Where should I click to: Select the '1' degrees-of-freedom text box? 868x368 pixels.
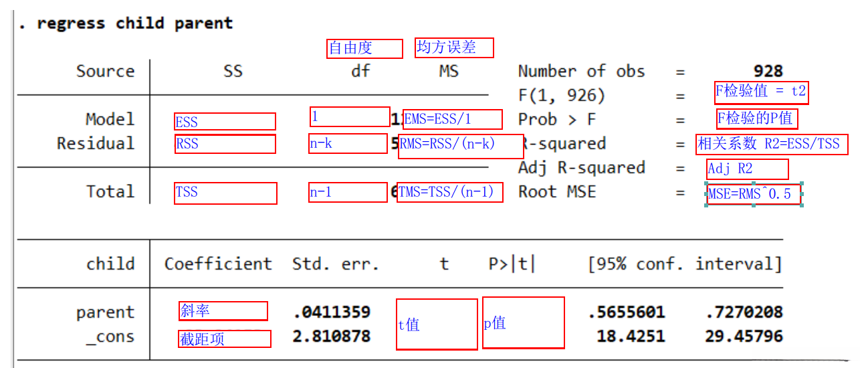(x=350, y=116)
